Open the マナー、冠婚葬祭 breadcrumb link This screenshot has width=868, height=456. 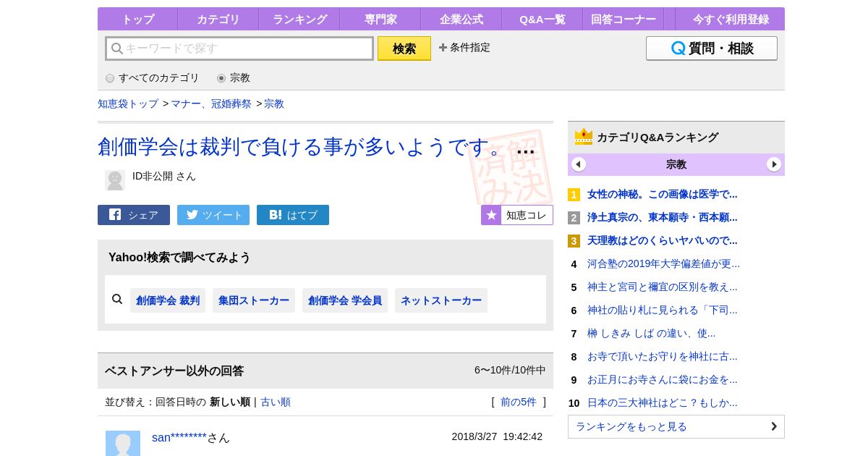(x=211, y=104)
